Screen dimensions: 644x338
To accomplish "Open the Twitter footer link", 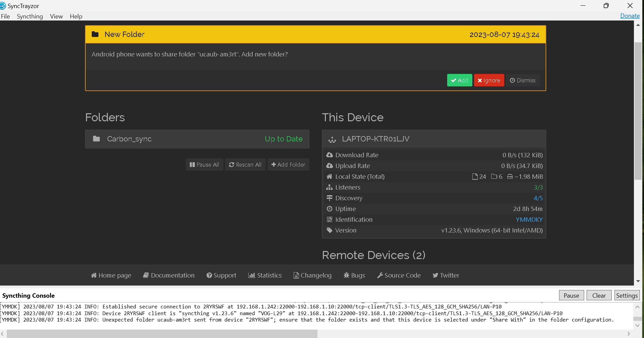I will tap(446, 275).
